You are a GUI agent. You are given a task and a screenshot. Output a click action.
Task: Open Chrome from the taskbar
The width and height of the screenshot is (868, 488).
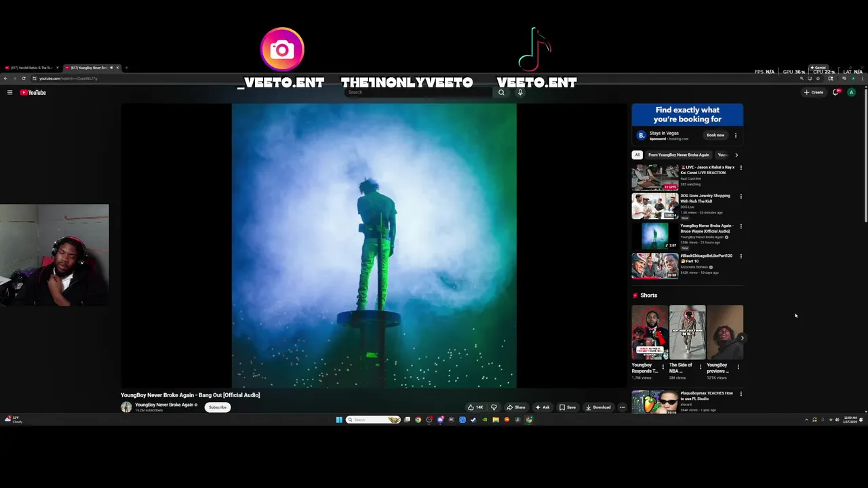[418, 420]
